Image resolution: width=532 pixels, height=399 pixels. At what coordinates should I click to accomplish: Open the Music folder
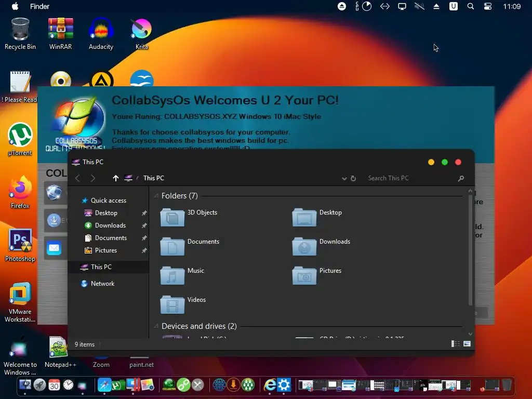point(182,275)
